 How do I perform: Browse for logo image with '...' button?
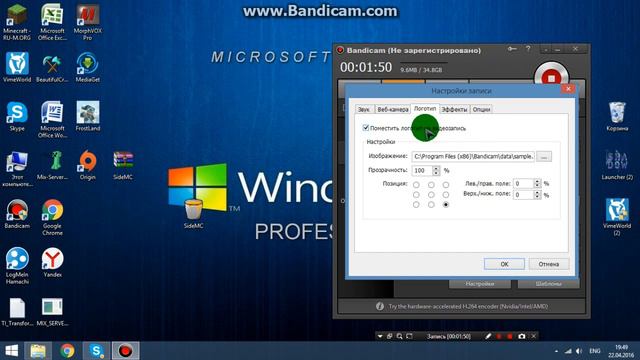(544, 156)
